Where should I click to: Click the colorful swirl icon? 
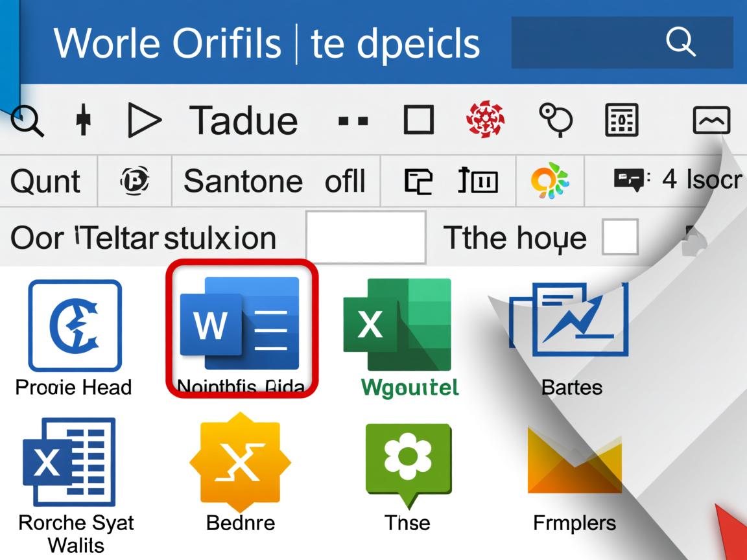coord(549,180)
